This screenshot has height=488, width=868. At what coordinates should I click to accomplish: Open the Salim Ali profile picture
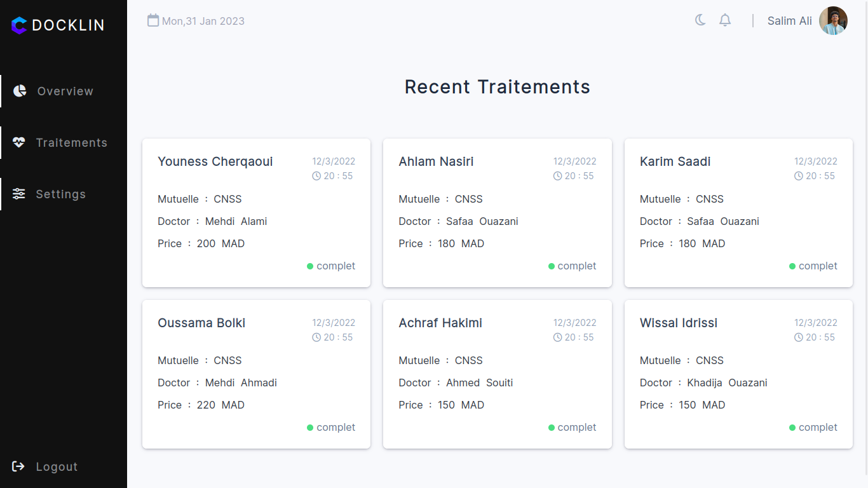pyautogui.click(x=833, y=20)
